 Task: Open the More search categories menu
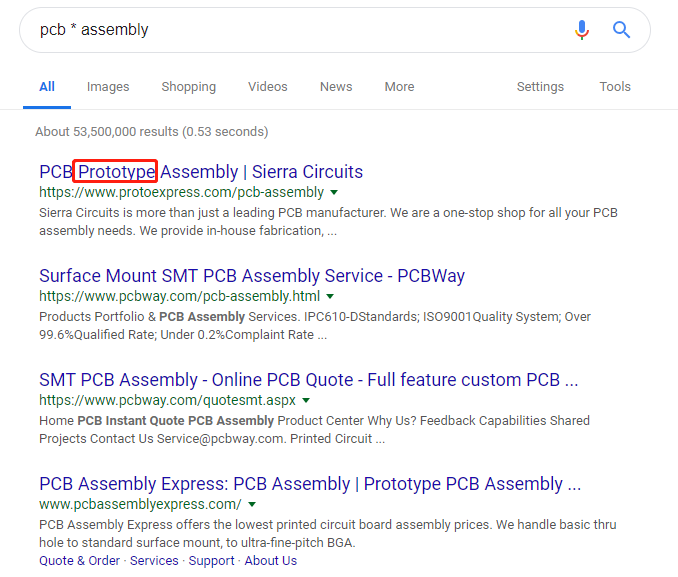click(x=399, y=87)
